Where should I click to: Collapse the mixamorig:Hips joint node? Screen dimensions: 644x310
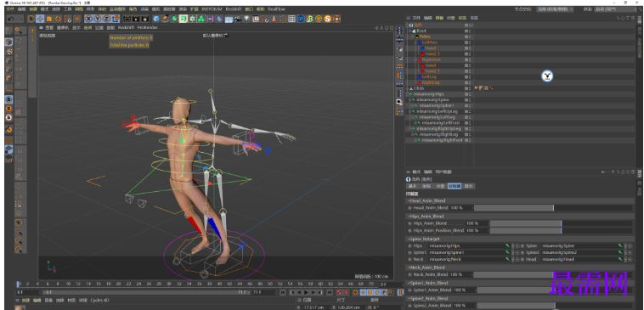point(408,94)
